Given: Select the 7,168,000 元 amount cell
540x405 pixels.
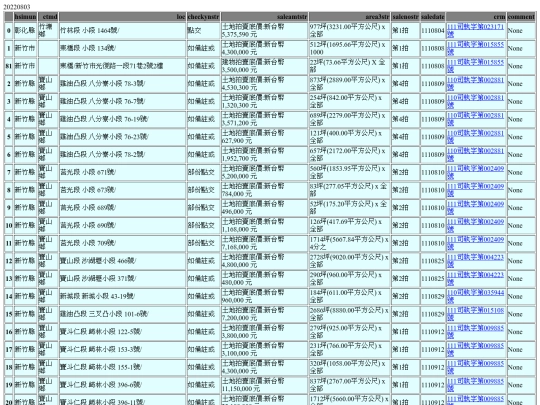Looking at the screenshot, I should coord(264,243).
